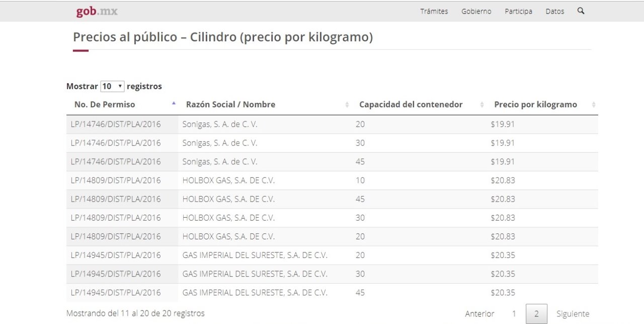Open the Trámites menu
Viewport: 644px width, 324px height.
point(434,11)
